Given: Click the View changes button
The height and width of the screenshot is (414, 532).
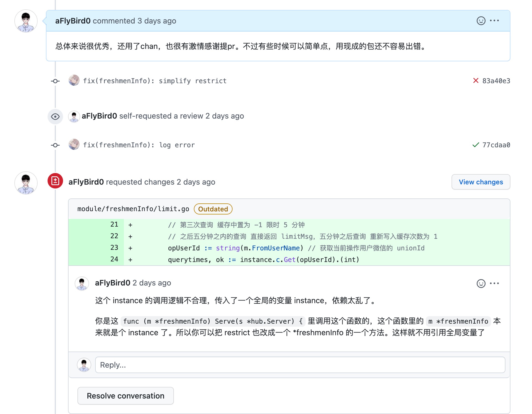Looking at the screenshot, I should [481, 182].
